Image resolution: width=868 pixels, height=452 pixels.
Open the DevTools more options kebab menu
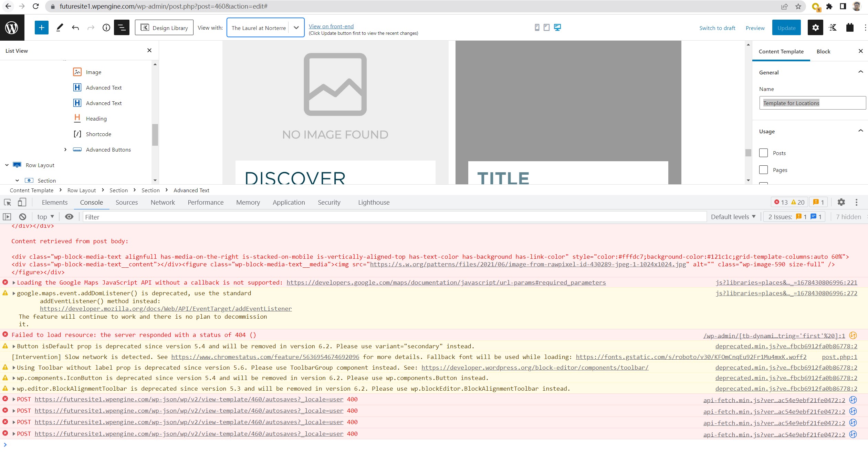coord(857,202)
